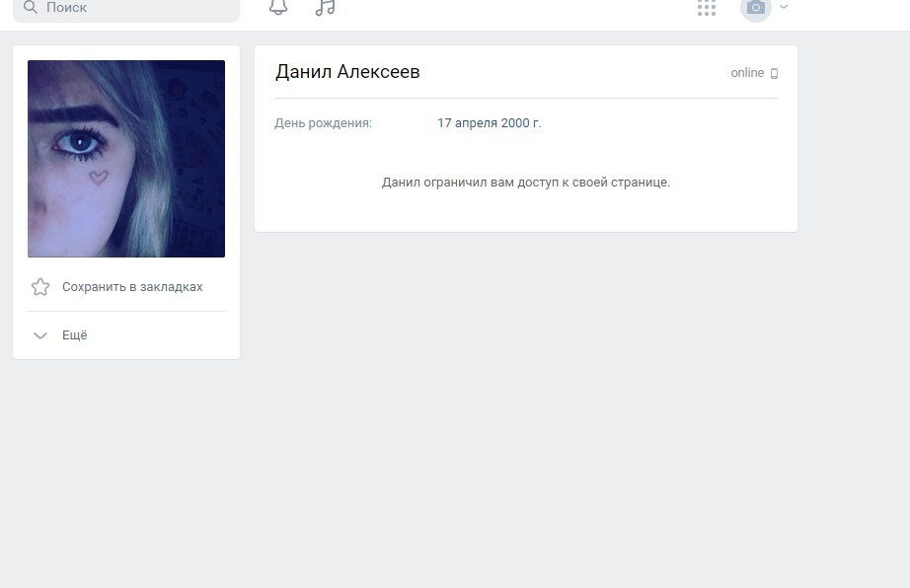Screen dimensions: 910x588
Task: Click the star bookmark icon
Action: [40, 287]
